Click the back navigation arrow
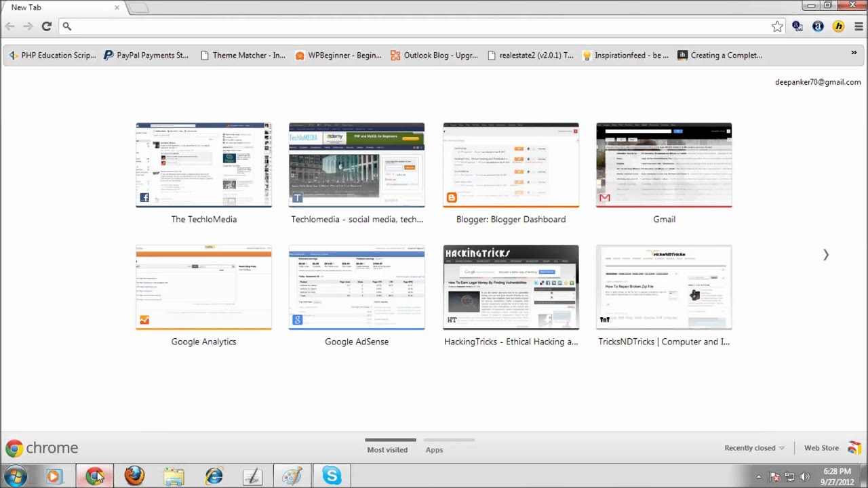The width and height of the screenshot is (868, 488). coord(9,26)
